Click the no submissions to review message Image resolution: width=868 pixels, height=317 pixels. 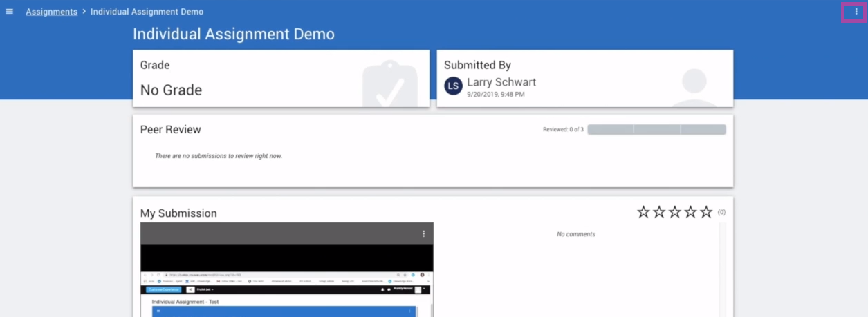tap(219, 156)
